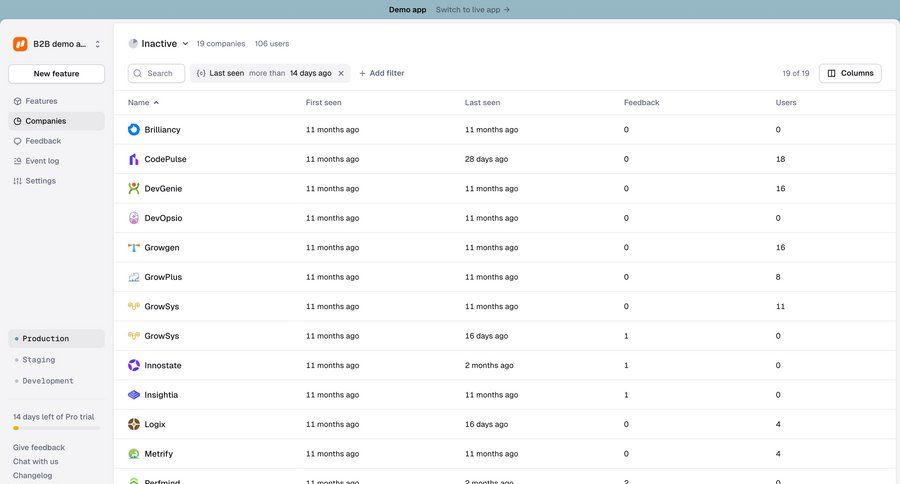This screenshot has width=900, height=484.
Task: Click the Last seen filter attribute
Action: [x=226, y=73]
